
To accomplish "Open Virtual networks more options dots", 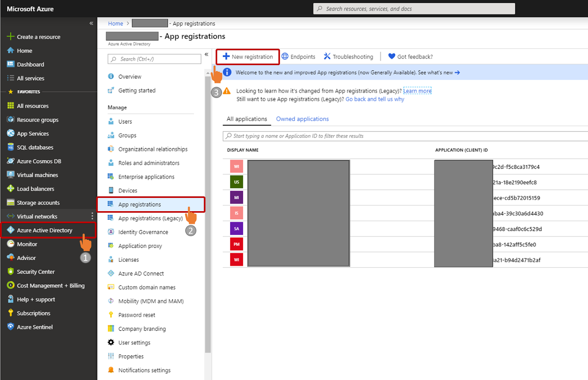I will (x=92, y=216).
